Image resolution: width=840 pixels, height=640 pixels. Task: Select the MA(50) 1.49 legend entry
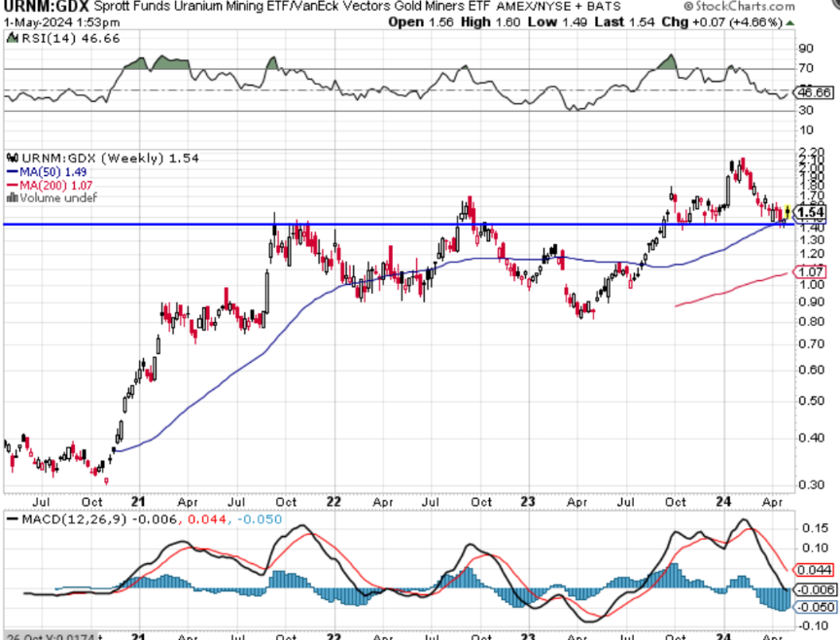pos(47,172)
